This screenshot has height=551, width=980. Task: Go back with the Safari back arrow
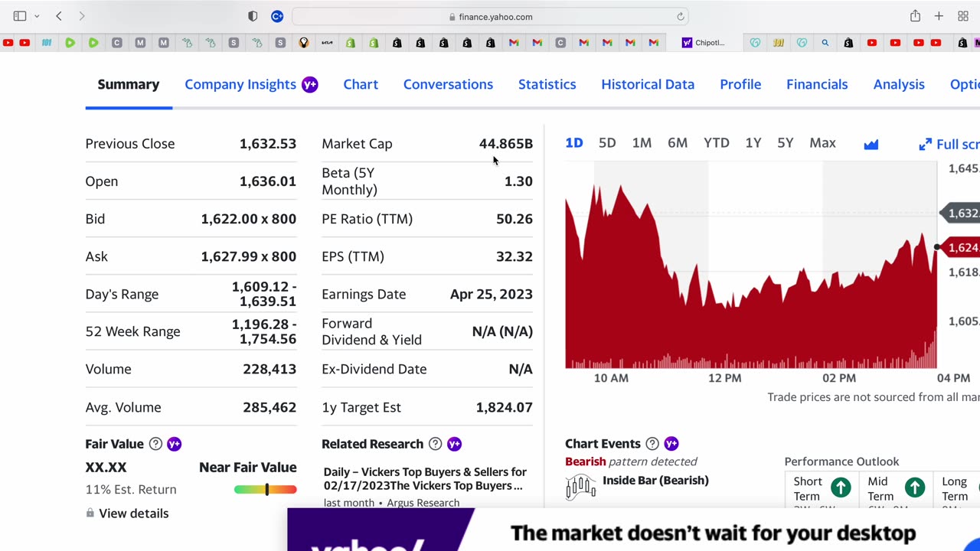59,16
